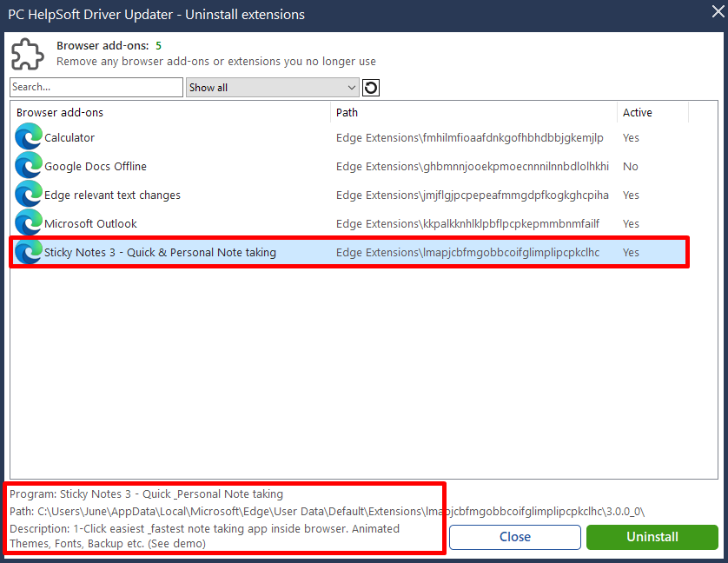
Task: Click the Browser add-ons count 5
Action: coord(158,45)
